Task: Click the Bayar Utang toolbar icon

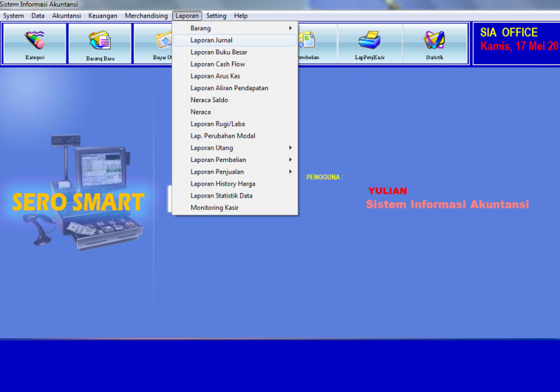Action: tap(153, 43)
